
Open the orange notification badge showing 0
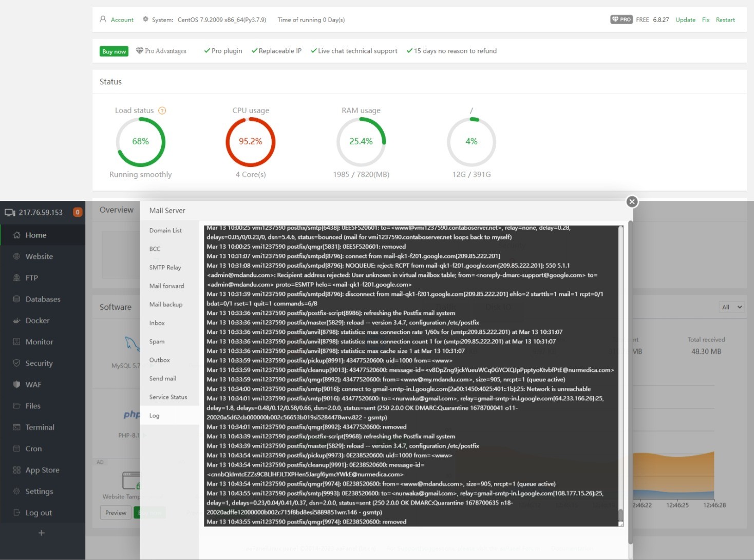(78, 212)
